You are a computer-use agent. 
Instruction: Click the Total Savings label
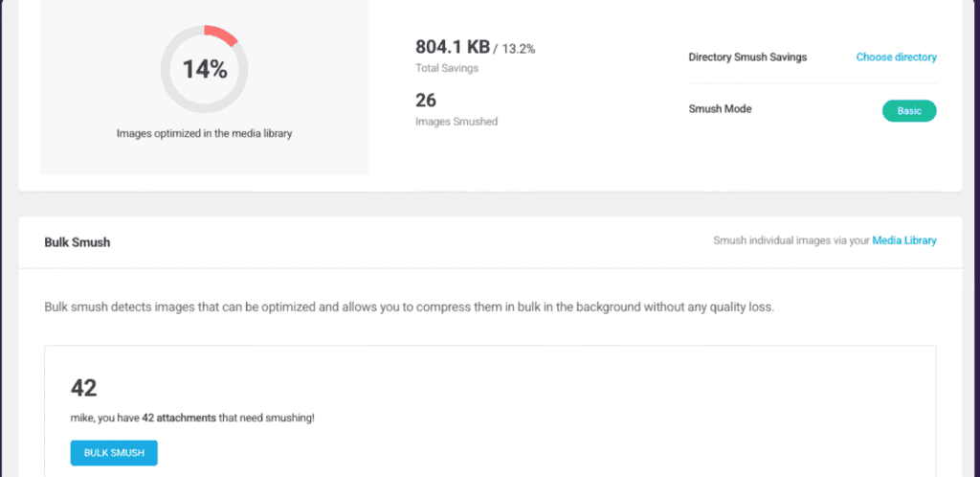[447, 68]
